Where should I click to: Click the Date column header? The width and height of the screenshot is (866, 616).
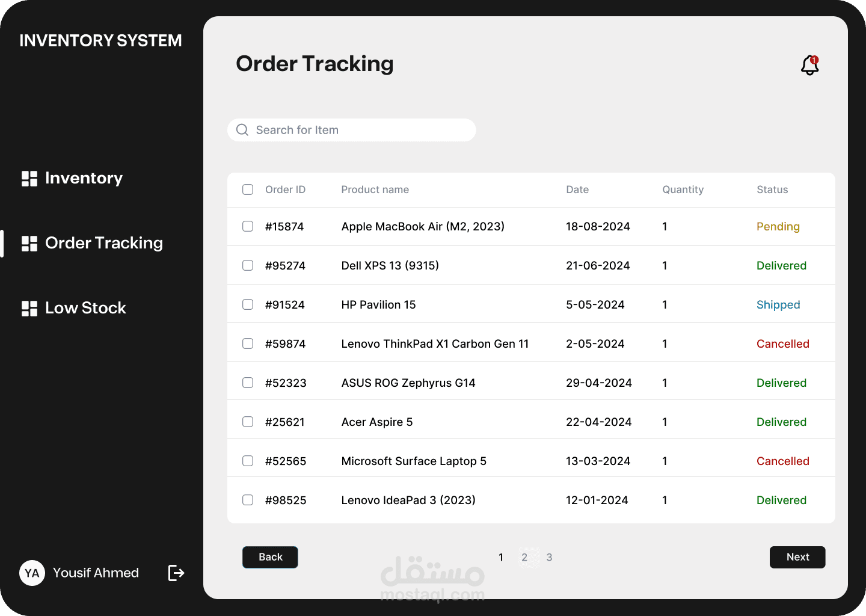click(x=577, y=189)
